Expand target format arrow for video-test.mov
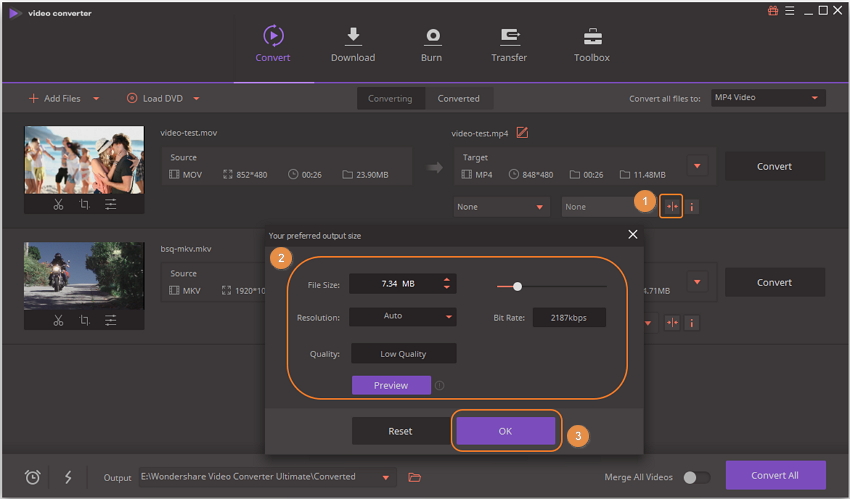850x499 pixels. click(x=697, y=166)
